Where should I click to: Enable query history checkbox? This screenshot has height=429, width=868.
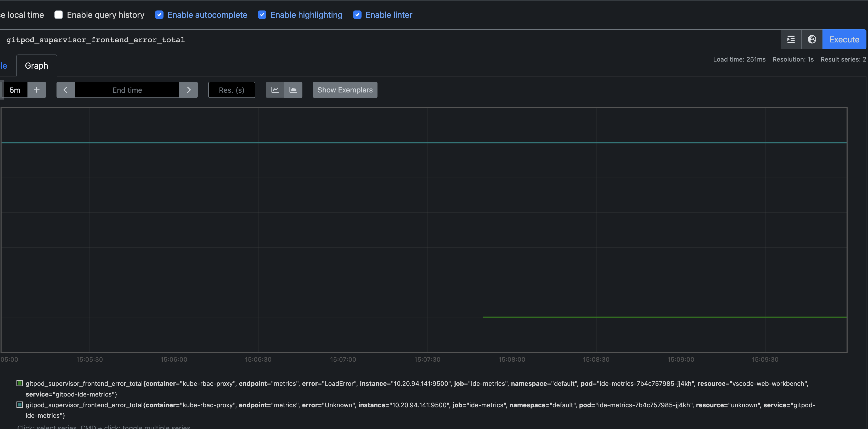(x=59, y=15)
